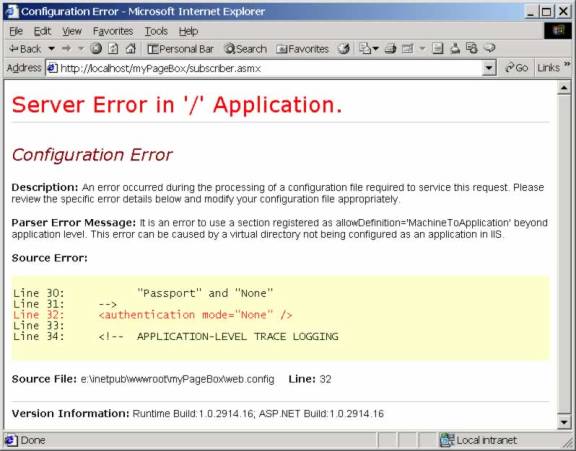Click the toolbar icon with two overlapping windows
The image size is (576, 451).
click(472, 48)
